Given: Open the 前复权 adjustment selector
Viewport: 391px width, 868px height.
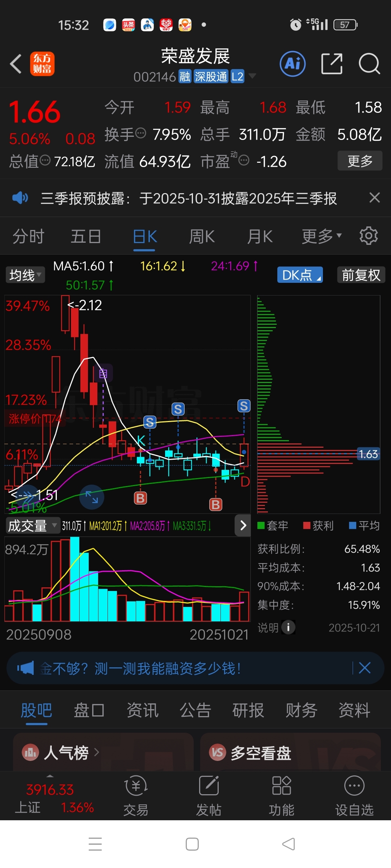Looking at the screenshot, I should point(361,275).
